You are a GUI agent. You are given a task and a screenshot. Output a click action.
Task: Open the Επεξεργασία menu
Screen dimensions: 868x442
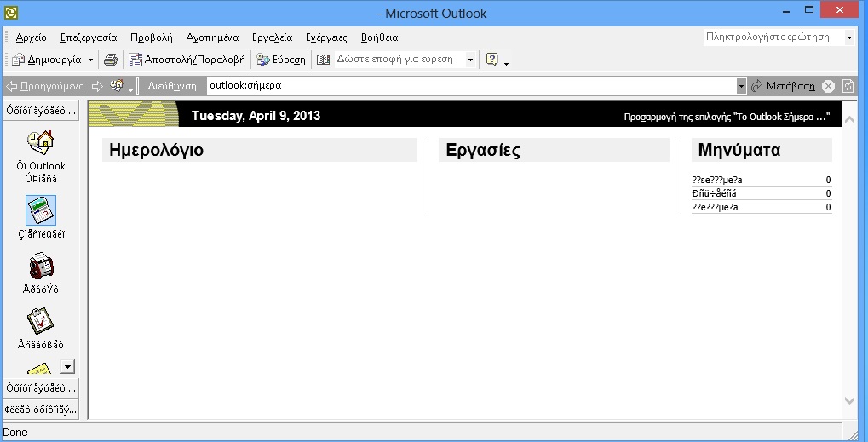(x=89, y=37)
